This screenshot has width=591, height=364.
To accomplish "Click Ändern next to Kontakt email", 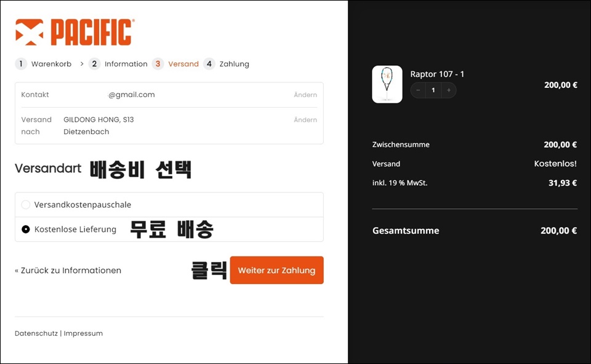I will tap(305, 95).
